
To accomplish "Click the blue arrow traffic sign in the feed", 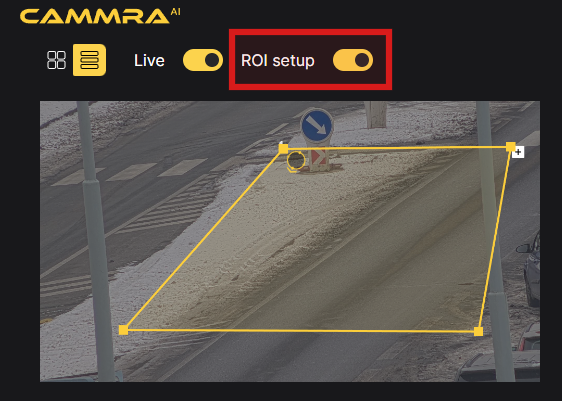I will [x=317, y=125].
